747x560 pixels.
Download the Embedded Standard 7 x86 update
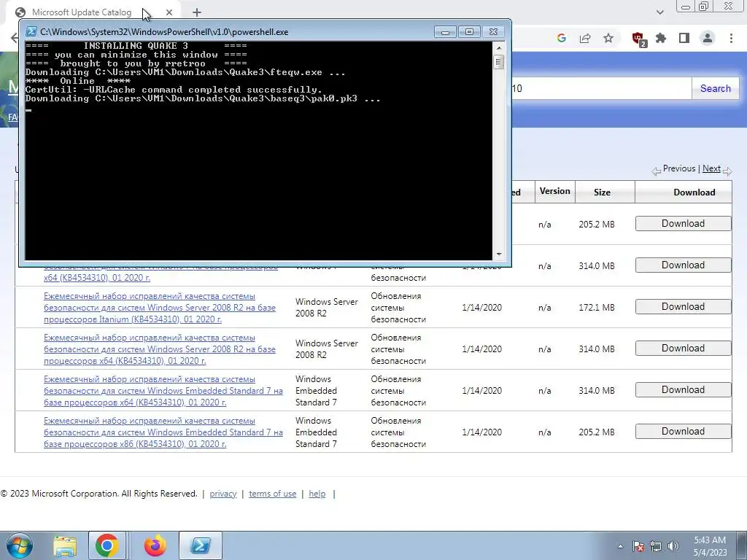(683, 431)
